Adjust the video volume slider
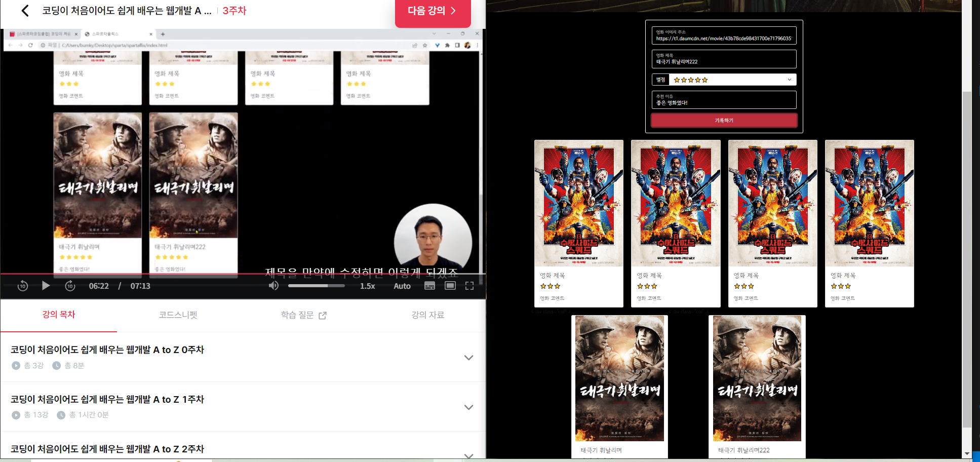The width and height of the screenshot is (980, 462). 316,286
